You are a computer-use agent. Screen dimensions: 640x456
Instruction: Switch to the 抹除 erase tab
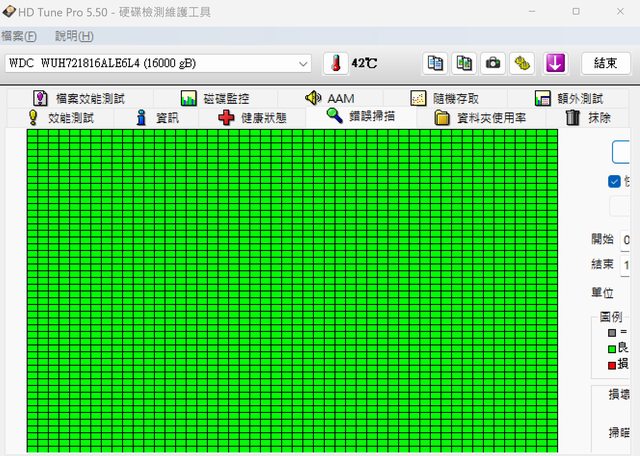click(x=589, y=117)
